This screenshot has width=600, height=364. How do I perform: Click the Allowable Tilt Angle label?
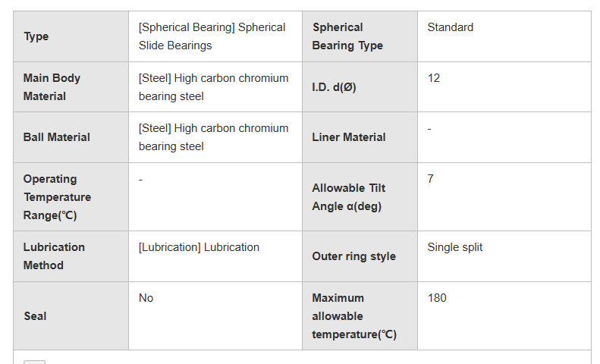[x=348, y=197]
